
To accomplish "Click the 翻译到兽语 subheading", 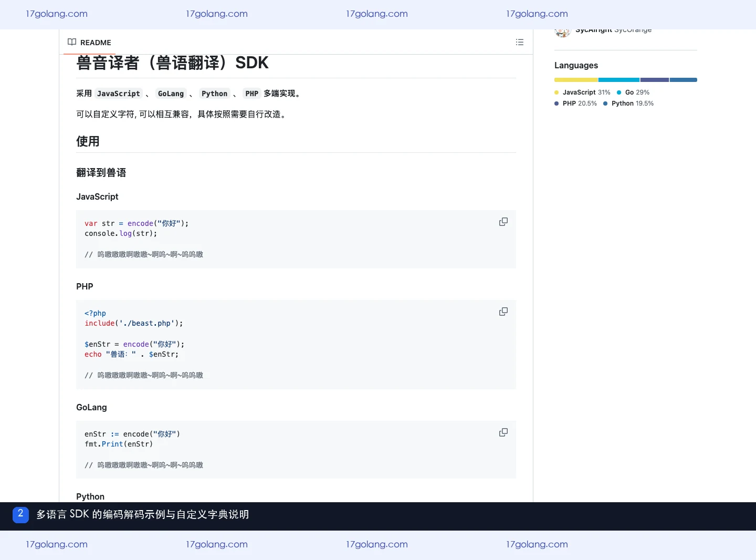I will (101, 173).
